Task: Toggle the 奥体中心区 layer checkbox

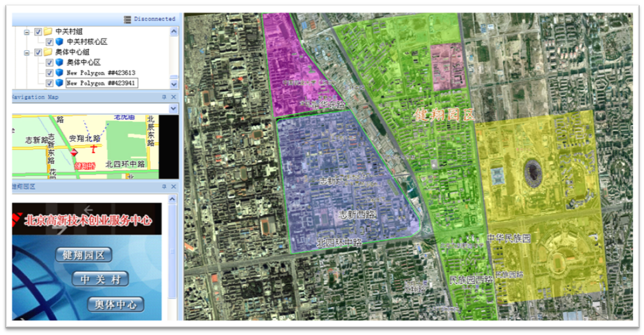Action: tap(49, 62)
